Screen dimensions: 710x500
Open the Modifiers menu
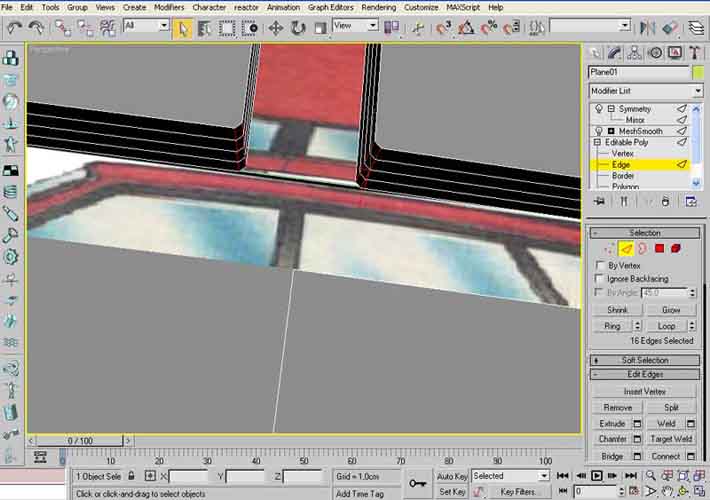[169, 7]
